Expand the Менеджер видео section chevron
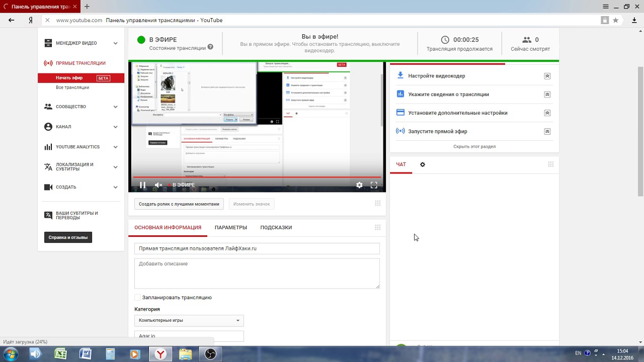 [115, 43]
